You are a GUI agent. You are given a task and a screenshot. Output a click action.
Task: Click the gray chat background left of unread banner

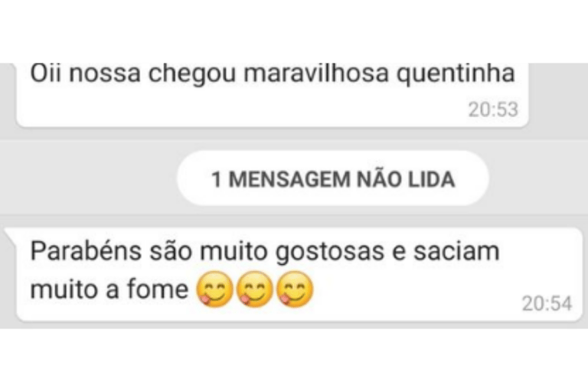pyautogui.click(x=88, y=178)
